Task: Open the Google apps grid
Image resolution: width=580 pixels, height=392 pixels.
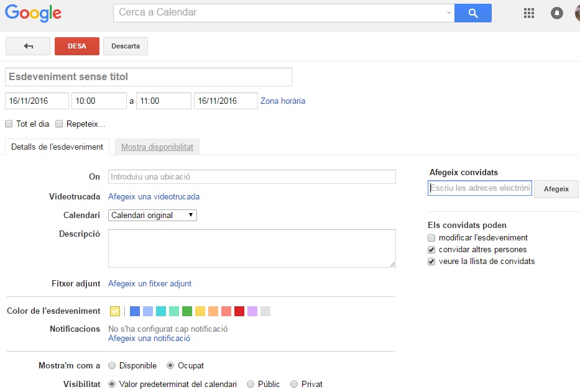Action: click(529, 13)
